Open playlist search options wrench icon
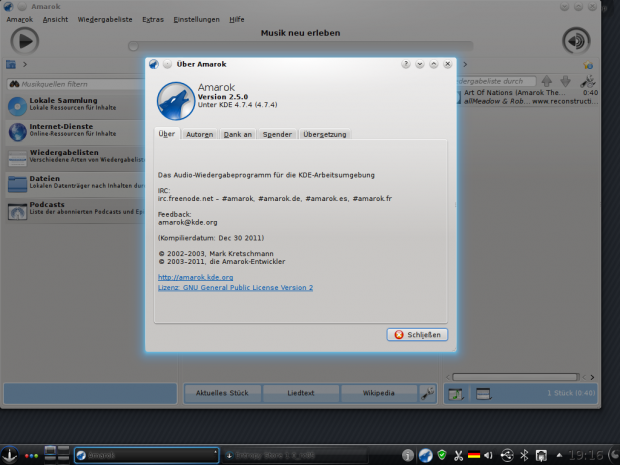Screen dimensions: 620x465 [x=588, y=81]
